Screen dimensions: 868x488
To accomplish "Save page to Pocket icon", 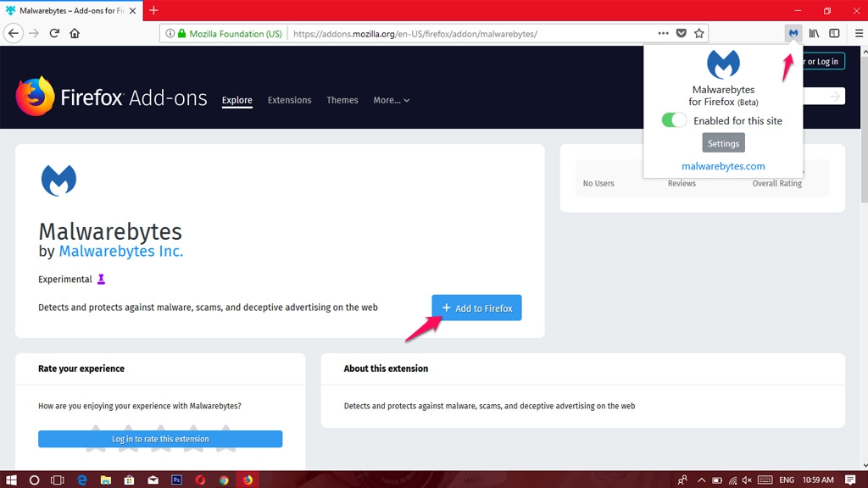I will coord(682,33).
